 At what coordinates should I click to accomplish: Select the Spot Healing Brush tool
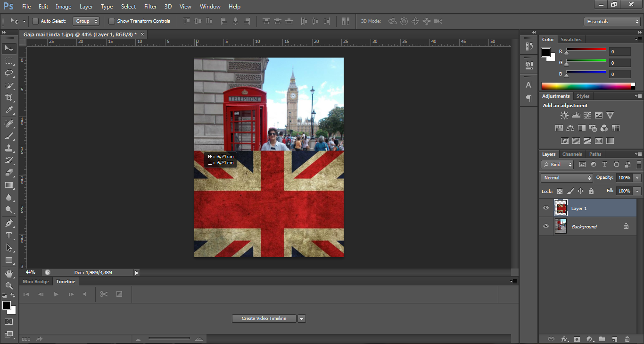click(x=9, y=124)
